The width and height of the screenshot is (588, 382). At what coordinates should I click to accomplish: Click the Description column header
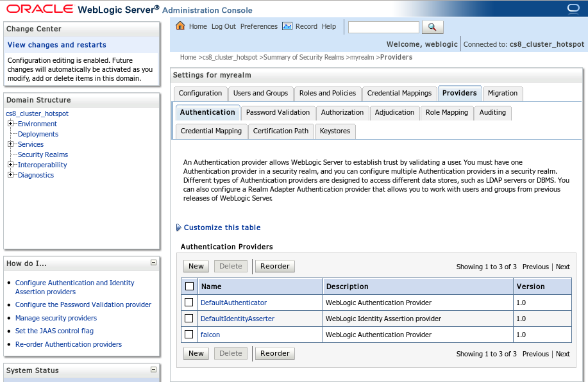coord(348,286)
